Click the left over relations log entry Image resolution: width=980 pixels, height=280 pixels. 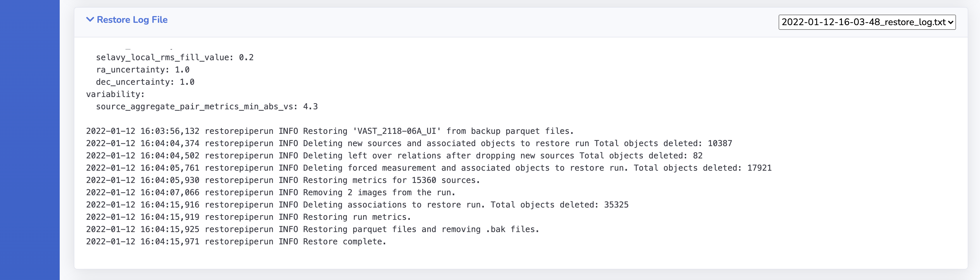point(394,155)
